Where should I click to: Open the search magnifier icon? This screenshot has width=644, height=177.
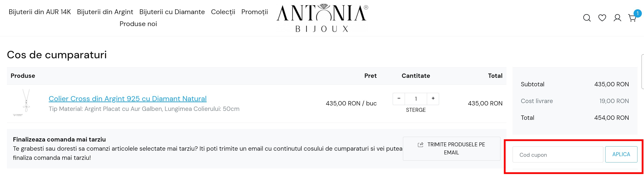pyautogui.click(x=587, y=18)
